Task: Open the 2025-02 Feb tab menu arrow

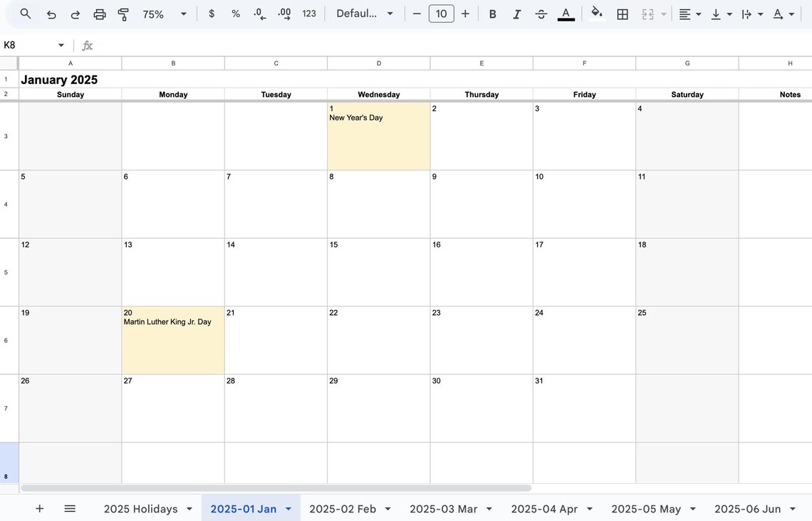Action: 388,509
